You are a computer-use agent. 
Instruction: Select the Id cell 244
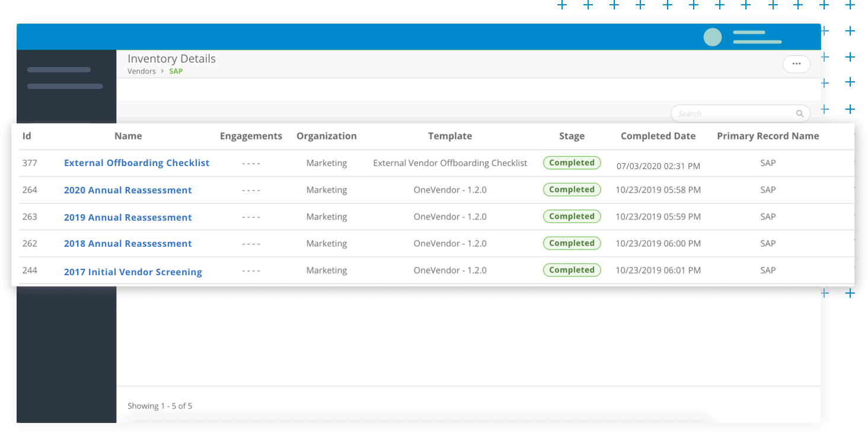pos(30,270)
